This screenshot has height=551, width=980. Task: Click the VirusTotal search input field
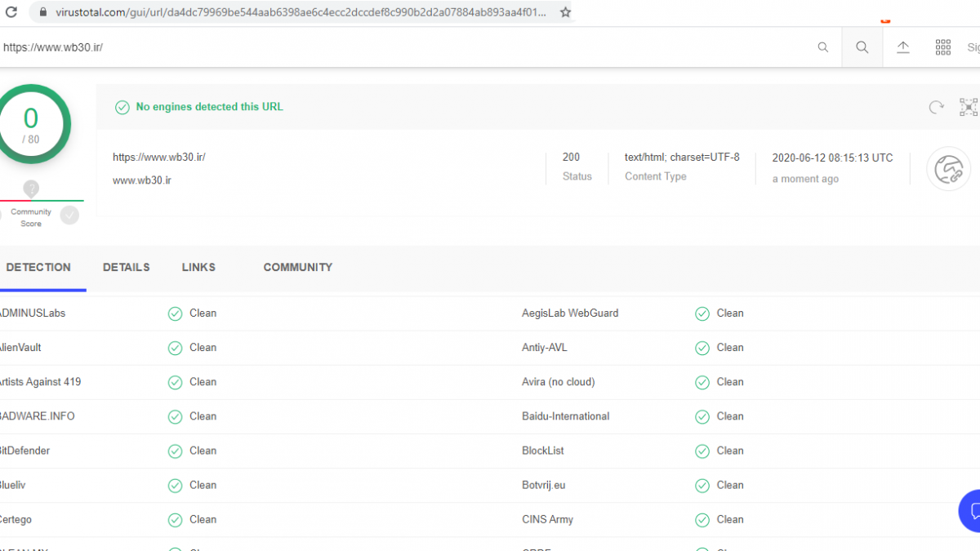[x=408, y=47]
